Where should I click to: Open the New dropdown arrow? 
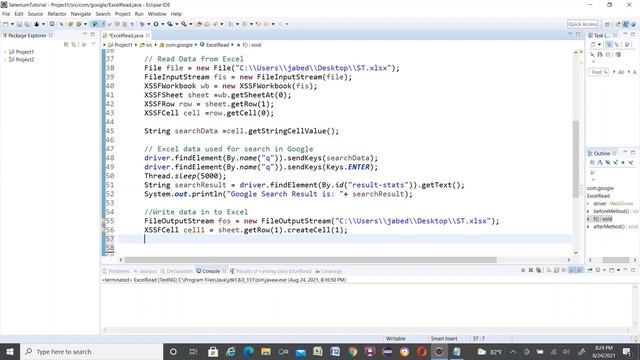pos(12,24)
